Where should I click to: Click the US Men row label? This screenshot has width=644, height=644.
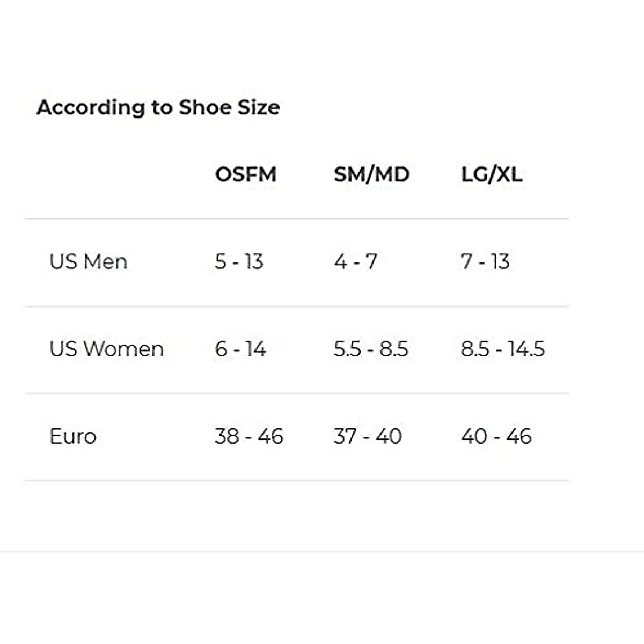point(89,262)
